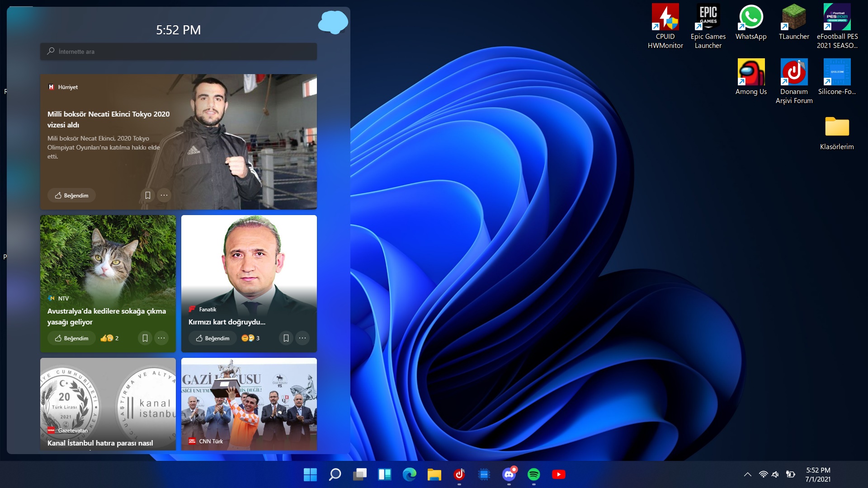The width and height of the screenshot is (868, 488).
Task: Open the Gazetevatan Kanal İstanbul coin article
Action: click(108, 404)
